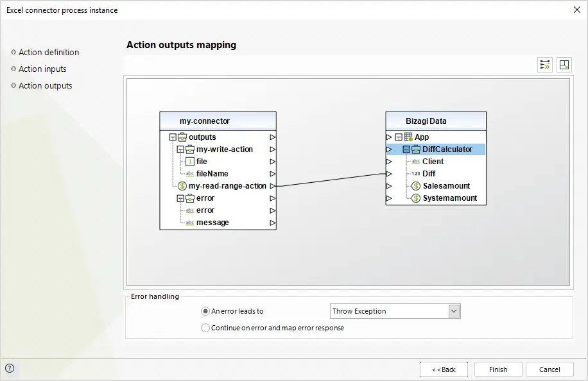Click the Diff number type icon
588x381 pixels.
pos(416,174)
